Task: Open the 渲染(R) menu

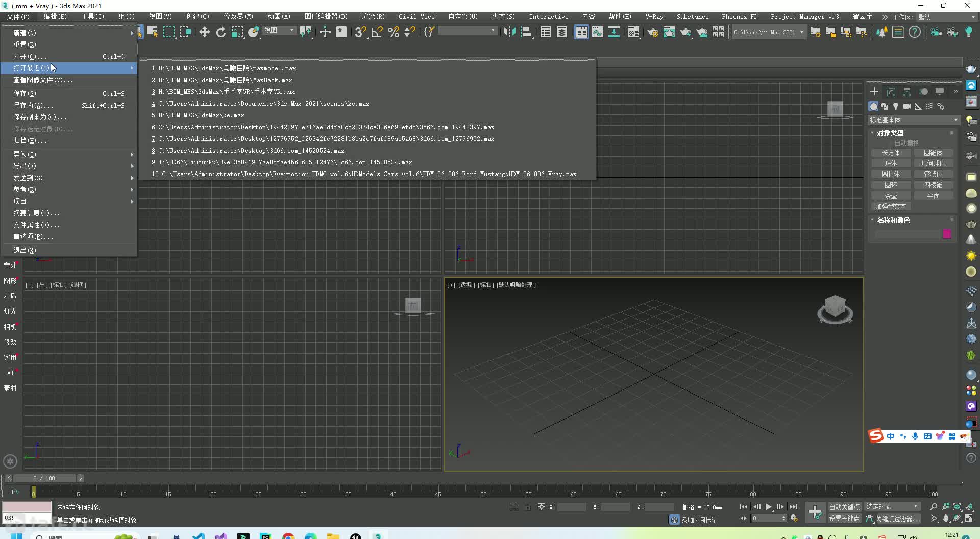Action: tap(373, 17)
